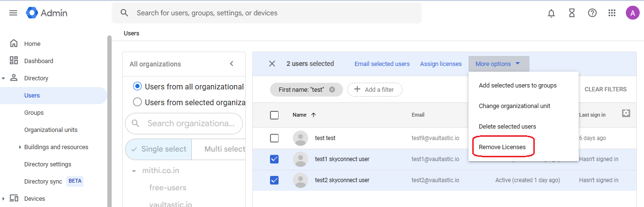
Task: Select Delete selected users menu entry
Action: (508, 127)
